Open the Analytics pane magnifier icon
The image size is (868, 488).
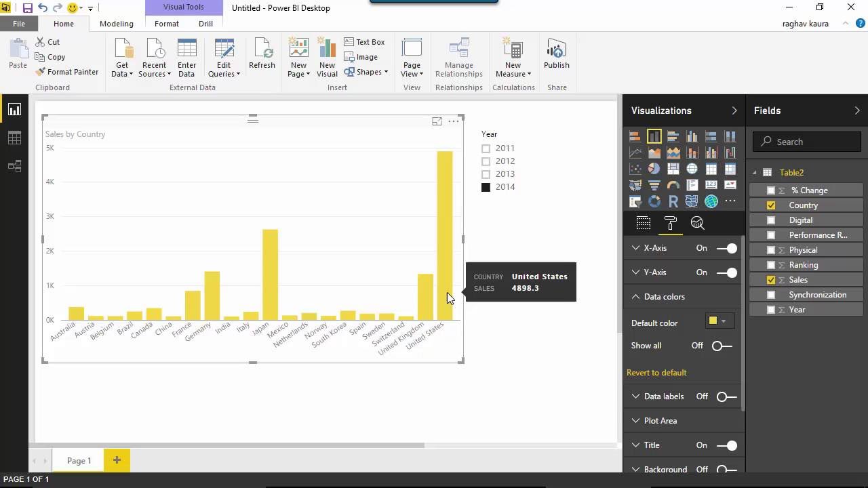(697, 223)
